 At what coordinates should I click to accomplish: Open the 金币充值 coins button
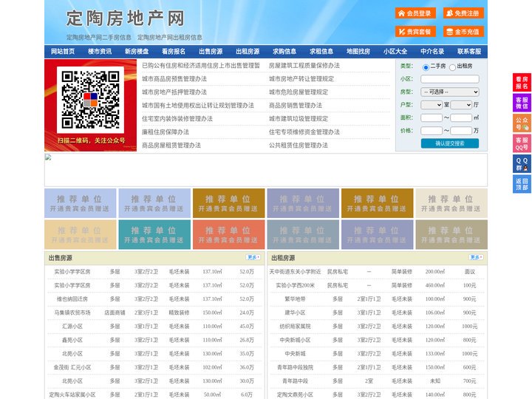click(x=463, y=32)
